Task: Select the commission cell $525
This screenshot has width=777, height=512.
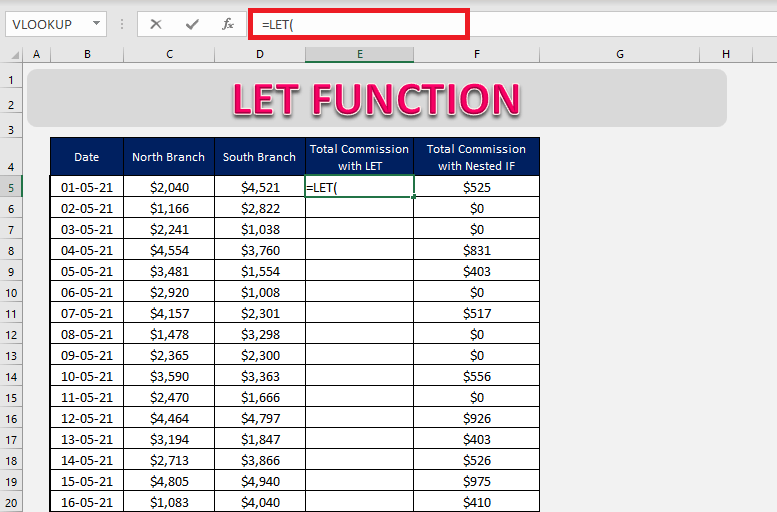Action: coord(477,187)
